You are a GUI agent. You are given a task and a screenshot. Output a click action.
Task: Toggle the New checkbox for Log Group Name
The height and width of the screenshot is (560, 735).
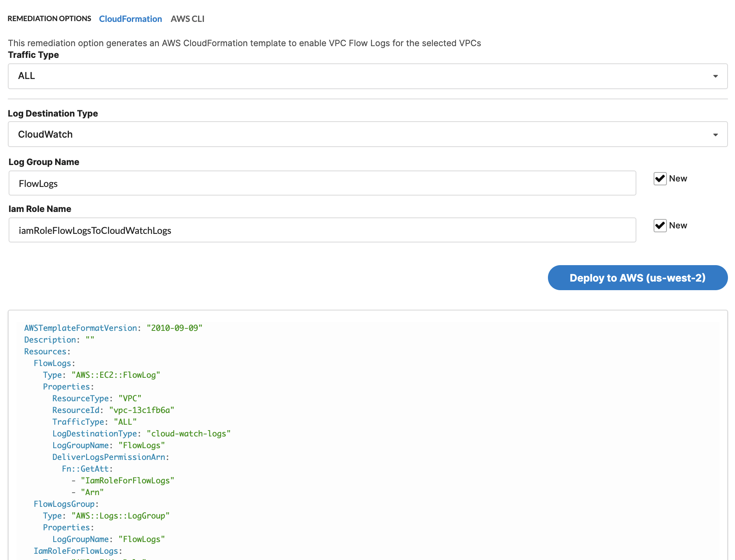(x=660, y=179)
